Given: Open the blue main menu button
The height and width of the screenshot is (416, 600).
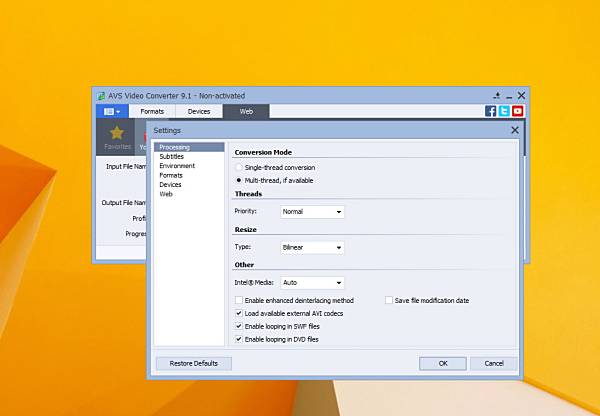Looking at the screenshot, I should (112, 111).
